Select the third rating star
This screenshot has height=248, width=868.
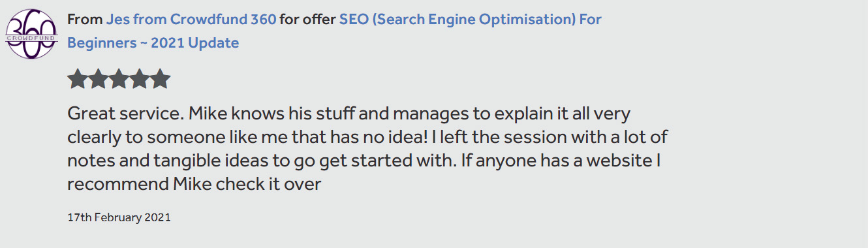(x=119, y=79)
